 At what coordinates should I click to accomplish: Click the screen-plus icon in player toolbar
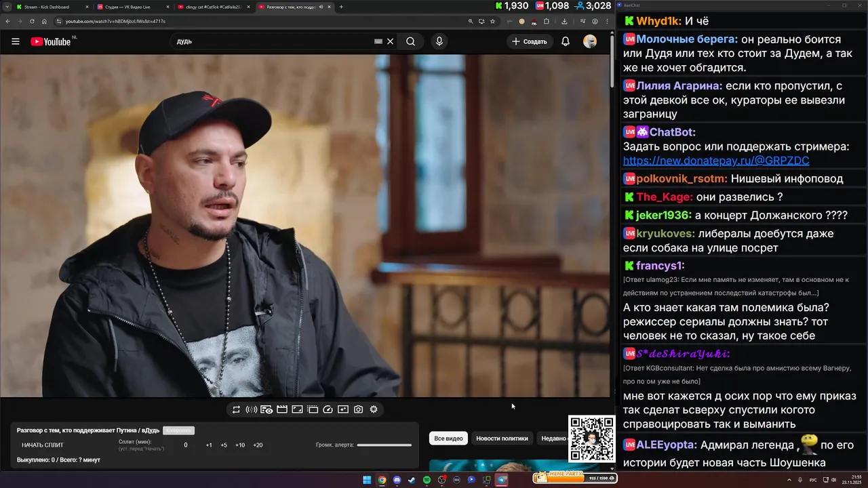[x=343, y=409]
